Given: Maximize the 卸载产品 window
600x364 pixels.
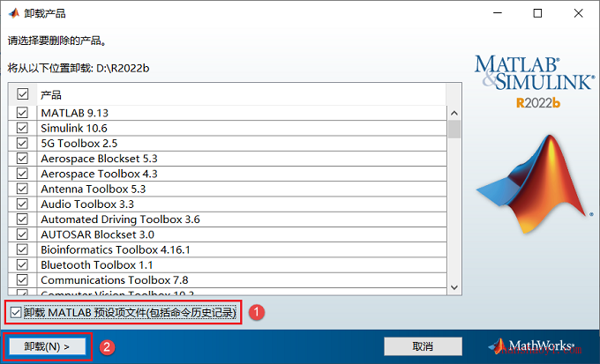Looking at the screenshot, I should [537, 13].
